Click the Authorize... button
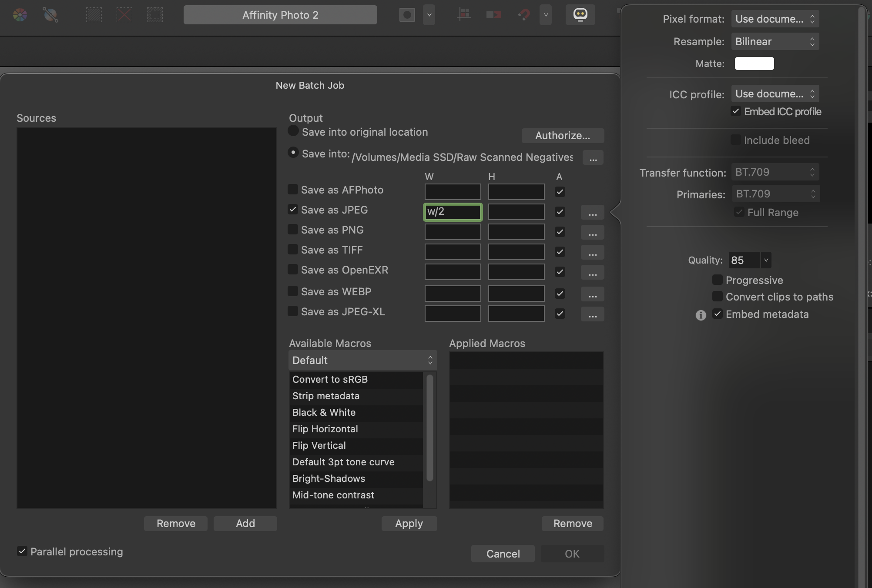 tap(563, 136)
